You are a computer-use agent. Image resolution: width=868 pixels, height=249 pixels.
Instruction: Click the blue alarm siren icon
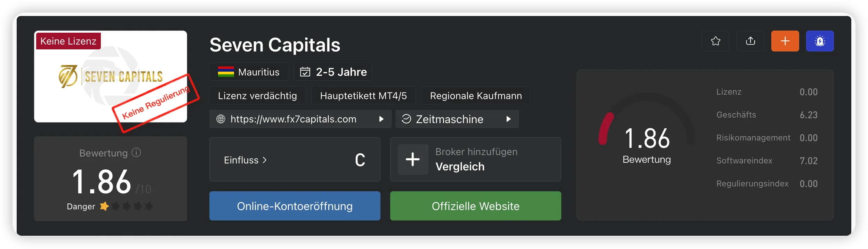(820, 41)
